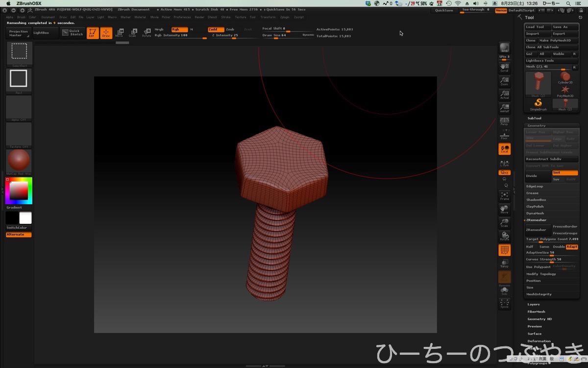
Task: Click the MatCap Red Wax material thumbnail
Action: (x=19, y=161)
